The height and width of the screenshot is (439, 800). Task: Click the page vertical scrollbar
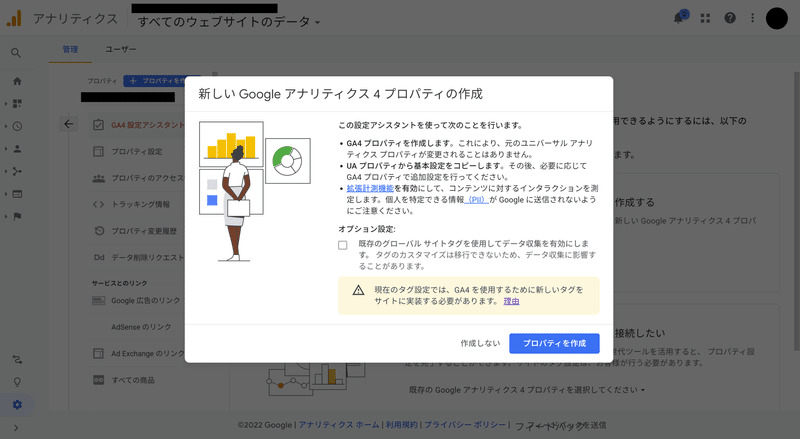click(796, 210)
